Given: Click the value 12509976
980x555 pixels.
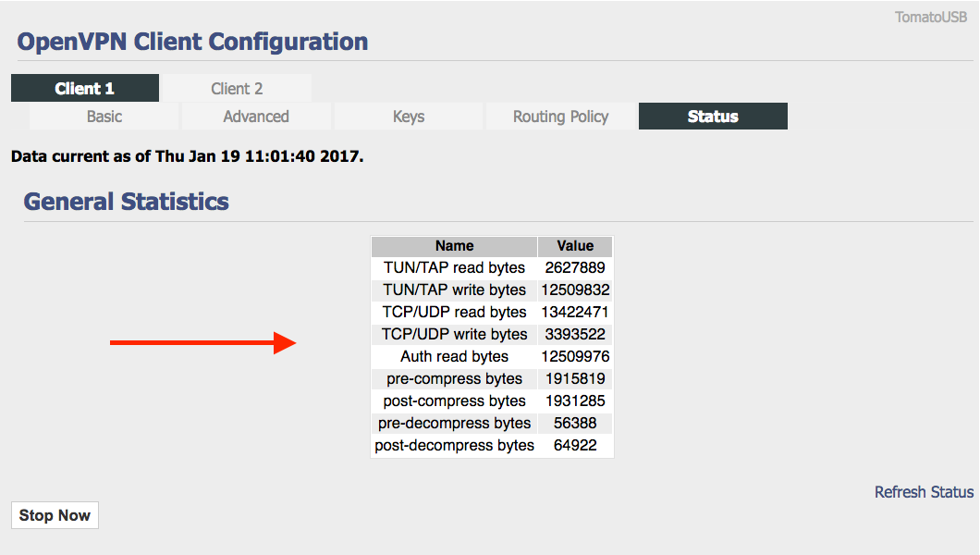Looking at the screenshot, I should click(575, 356).
